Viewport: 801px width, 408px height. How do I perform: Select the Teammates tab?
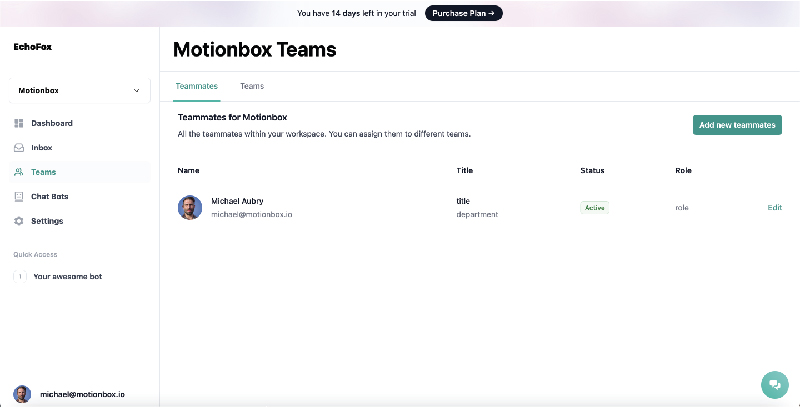click(196, 86)
